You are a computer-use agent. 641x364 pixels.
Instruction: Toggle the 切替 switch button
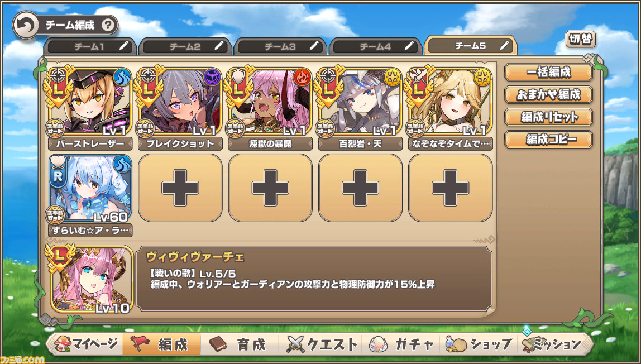[581, 40]
